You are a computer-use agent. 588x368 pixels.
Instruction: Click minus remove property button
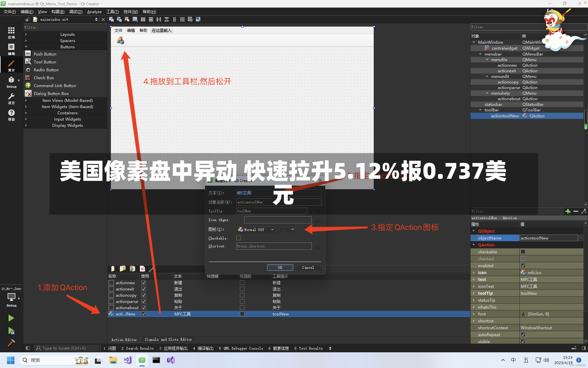[576, 211]
